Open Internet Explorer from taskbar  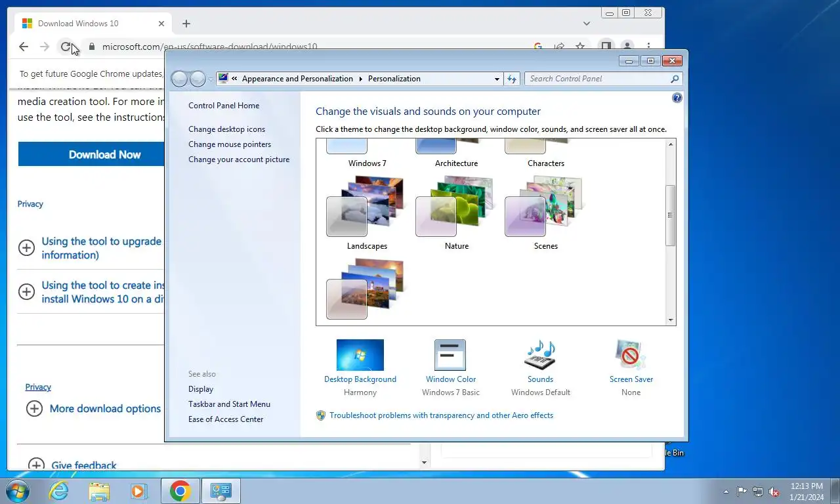tap(59, 491)
